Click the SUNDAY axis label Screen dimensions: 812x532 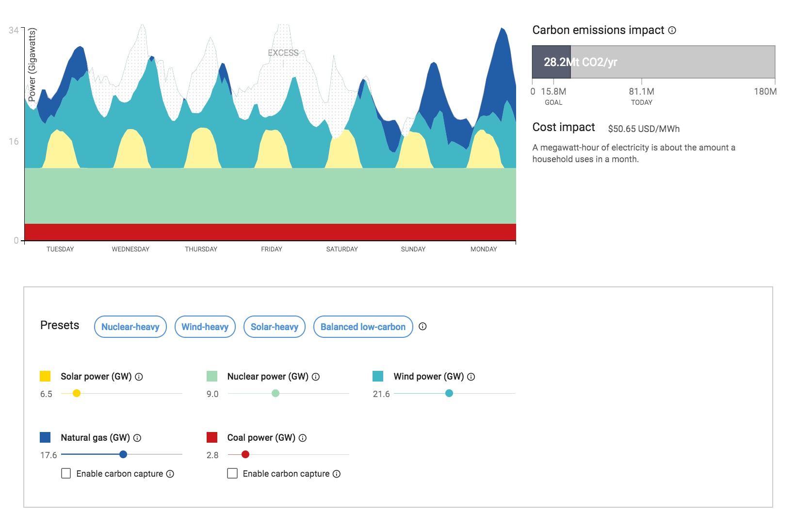pos(413,249)
